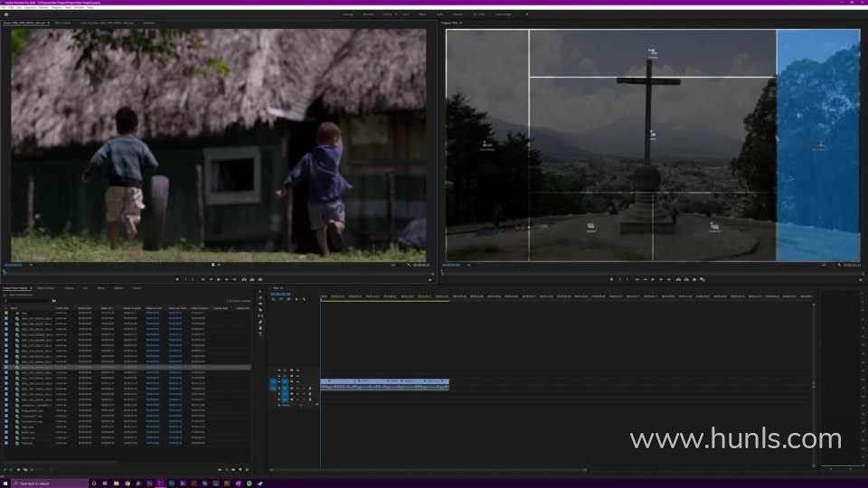Select the Ripple Edit tool
The height and width of the screenshot is (488, 868).
tap(260, 304)
